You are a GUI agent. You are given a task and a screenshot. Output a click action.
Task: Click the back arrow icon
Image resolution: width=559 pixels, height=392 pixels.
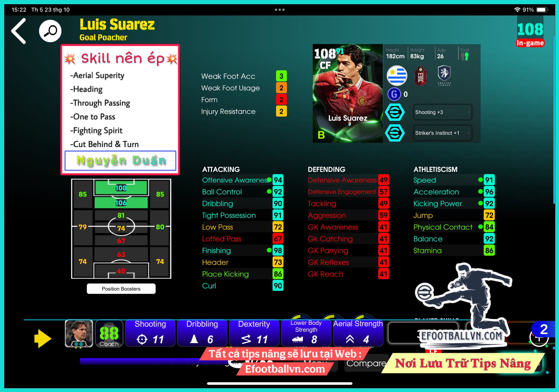point(19,31)
